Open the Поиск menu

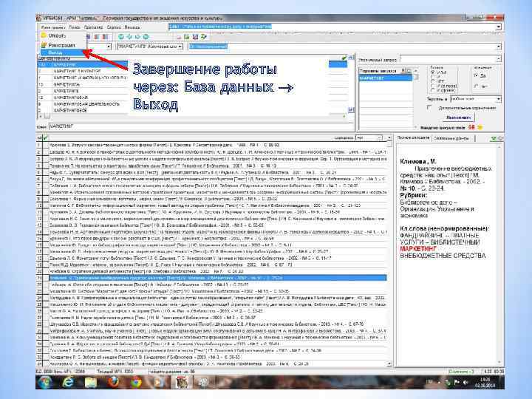coord(75,27)
